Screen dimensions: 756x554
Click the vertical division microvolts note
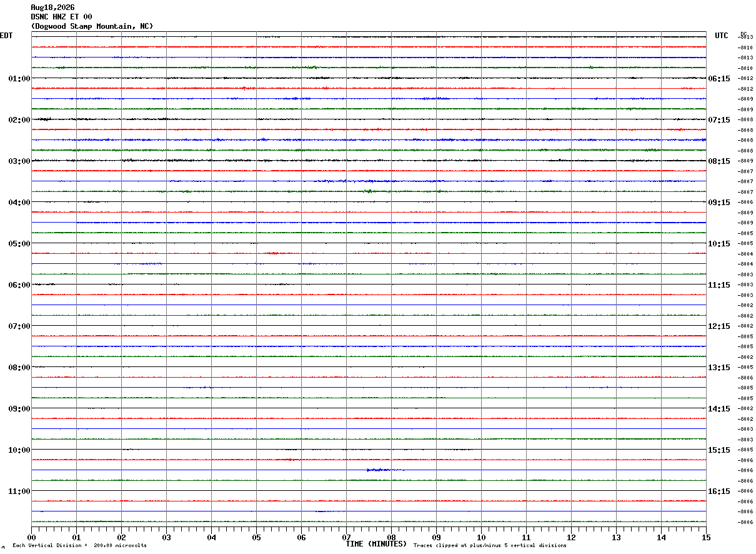[79, 546]
